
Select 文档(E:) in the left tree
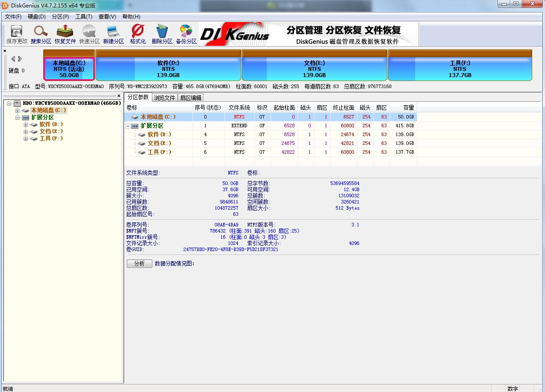[x=51, y=132]
